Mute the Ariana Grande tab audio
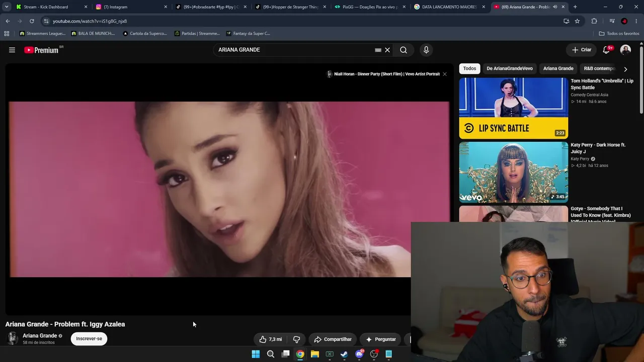 pos(555,7)
